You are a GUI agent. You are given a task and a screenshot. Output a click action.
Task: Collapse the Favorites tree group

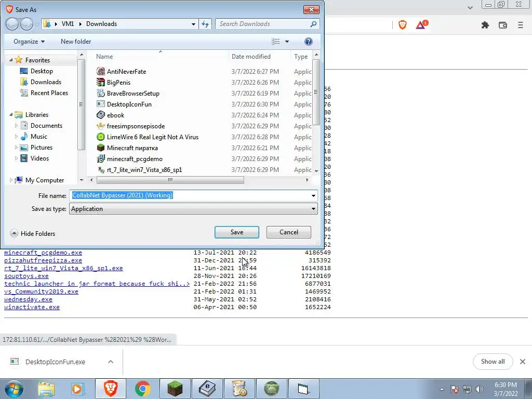tap(11, 60)
